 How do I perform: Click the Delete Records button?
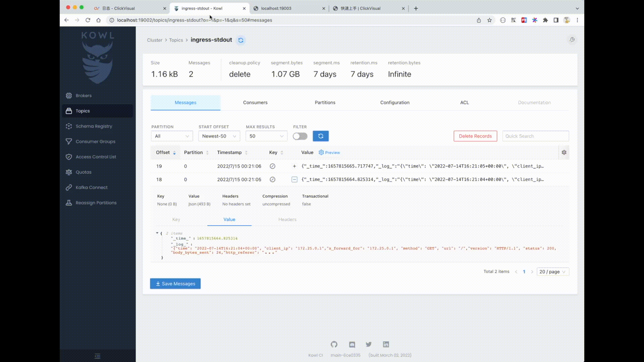[x=475, y=136]
